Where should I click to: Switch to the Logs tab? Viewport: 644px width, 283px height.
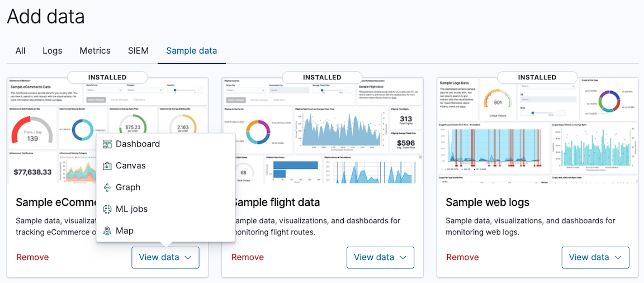pyautogui.click(x=53, y=50)
